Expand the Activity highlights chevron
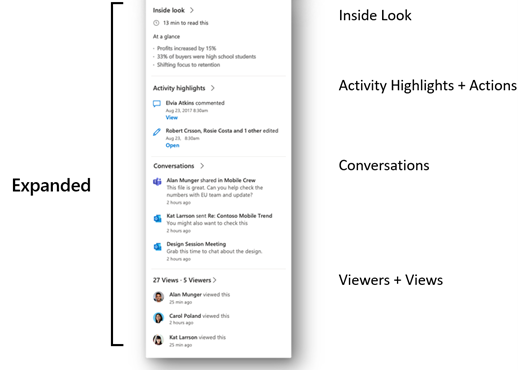The image size is (520, 370). click(x=213, y=88)
